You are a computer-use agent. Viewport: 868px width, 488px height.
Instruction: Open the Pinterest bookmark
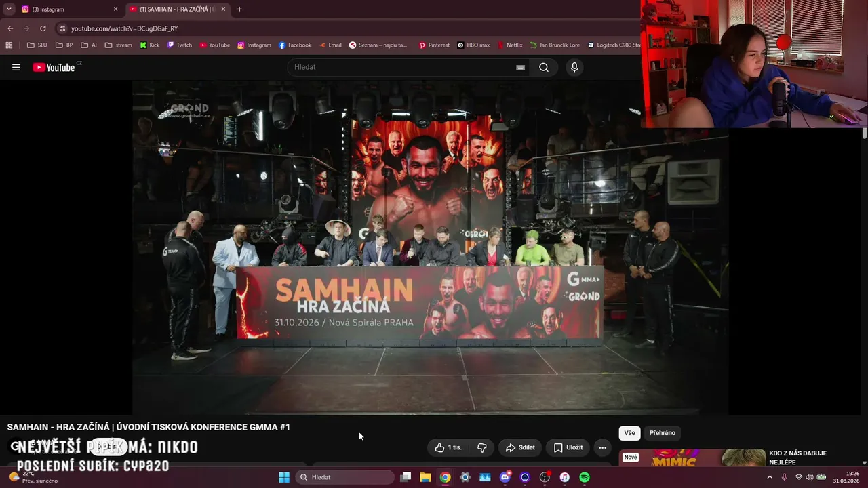[434, 45]
